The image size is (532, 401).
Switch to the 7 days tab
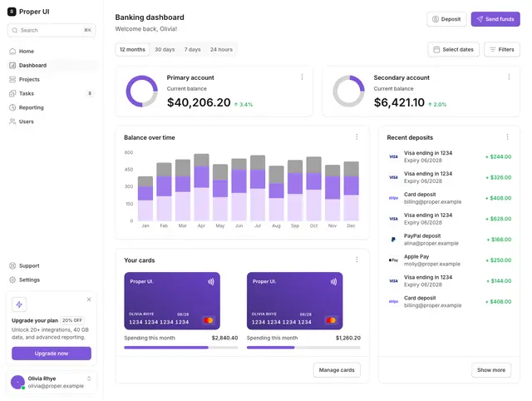click(192, 50)
